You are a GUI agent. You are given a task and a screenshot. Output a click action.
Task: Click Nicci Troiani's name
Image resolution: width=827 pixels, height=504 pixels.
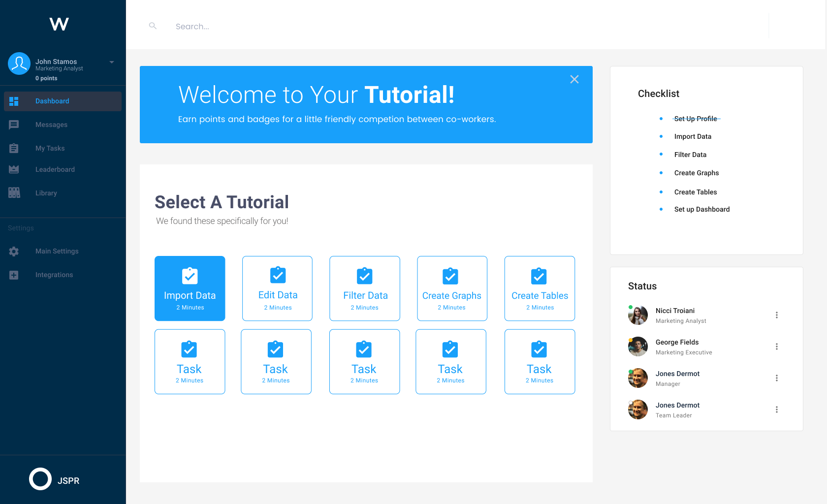click(x=675, y=311)
